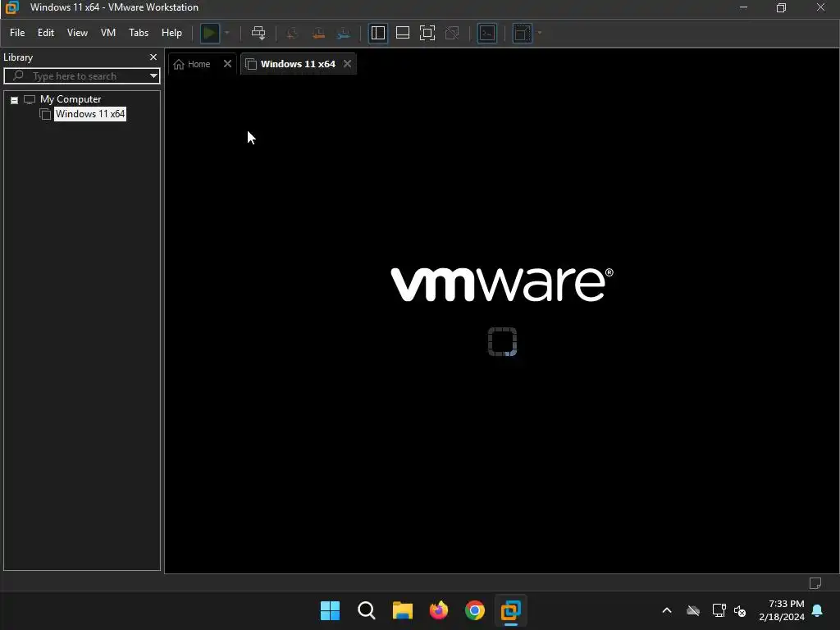Open the Snapshot Manager wrench icon

point(344,33)
